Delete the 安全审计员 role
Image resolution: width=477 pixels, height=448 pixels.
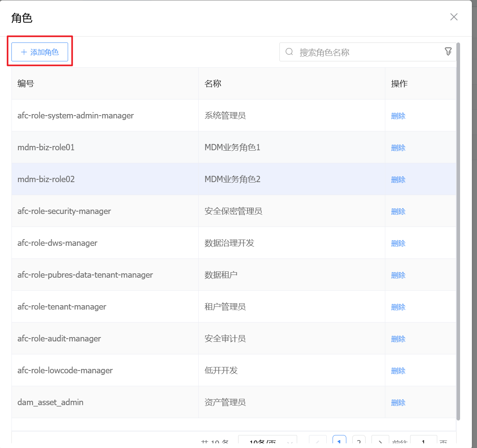(x=398, y=339)
